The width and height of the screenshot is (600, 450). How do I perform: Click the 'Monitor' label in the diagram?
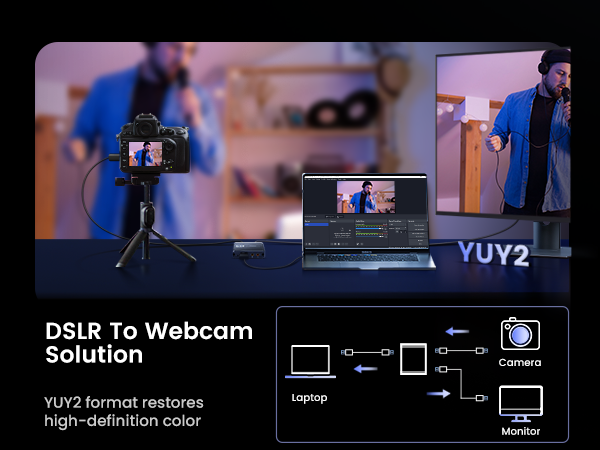(521, 432)
